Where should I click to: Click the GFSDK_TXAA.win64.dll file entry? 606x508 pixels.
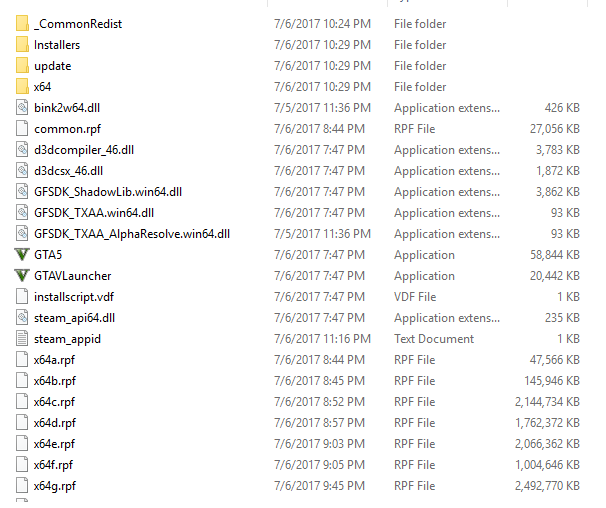click(x=94, y=213)
